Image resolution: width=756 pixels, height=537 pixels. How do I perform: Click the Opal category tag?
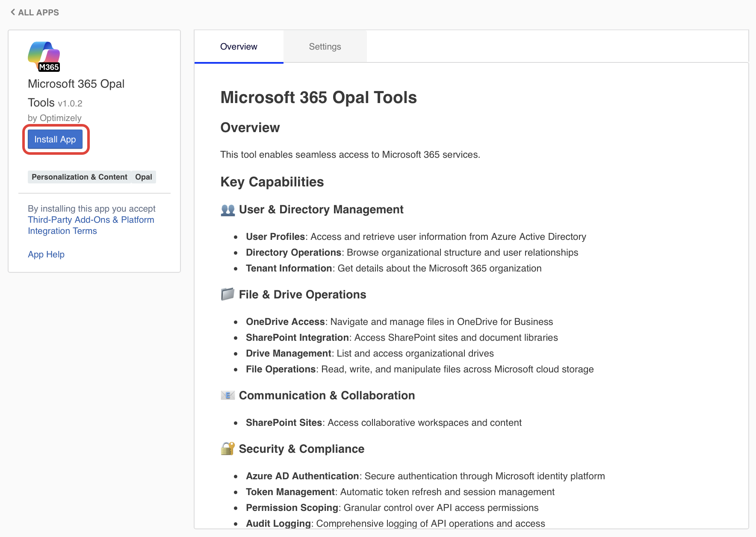(144, 177)
